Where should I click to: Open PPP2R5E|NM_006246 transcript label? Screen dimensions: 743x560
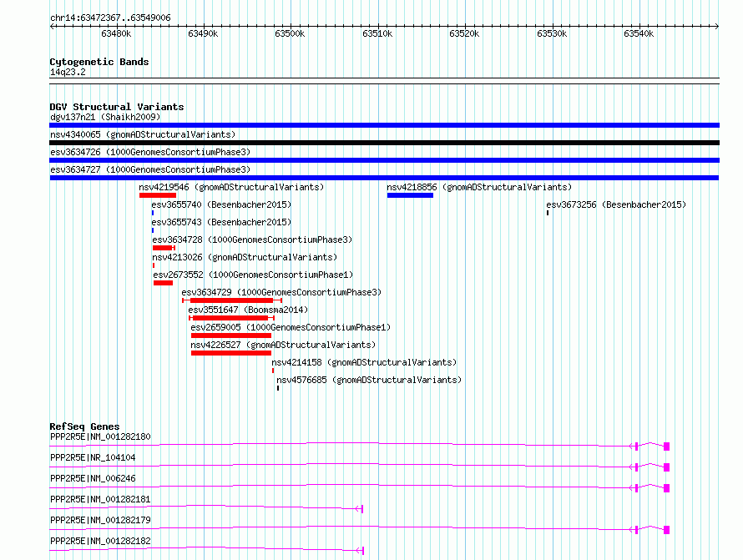coord(93,478)
